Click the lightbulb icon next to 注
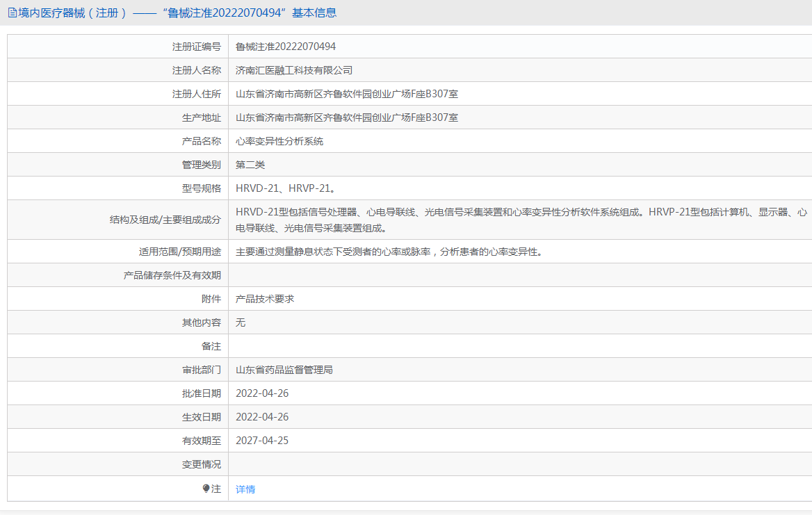The image size is (812, 515). 206,489
